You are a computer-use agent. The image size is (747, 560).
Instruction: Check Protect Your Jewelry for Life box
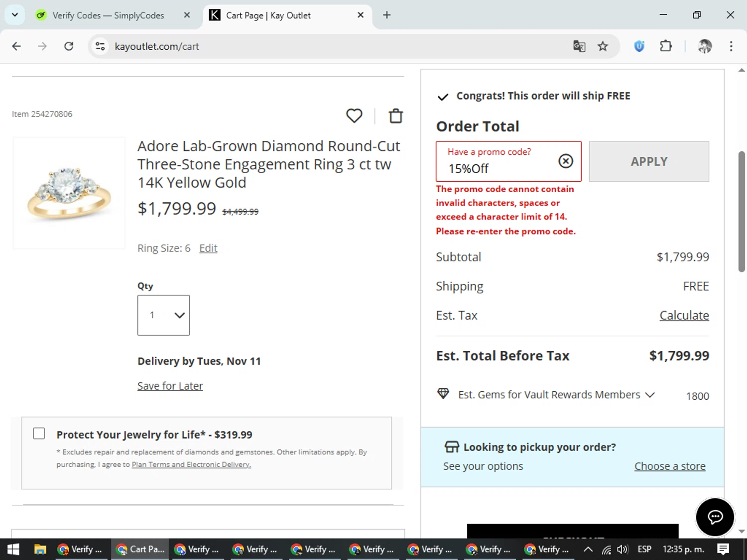(39, 434)
